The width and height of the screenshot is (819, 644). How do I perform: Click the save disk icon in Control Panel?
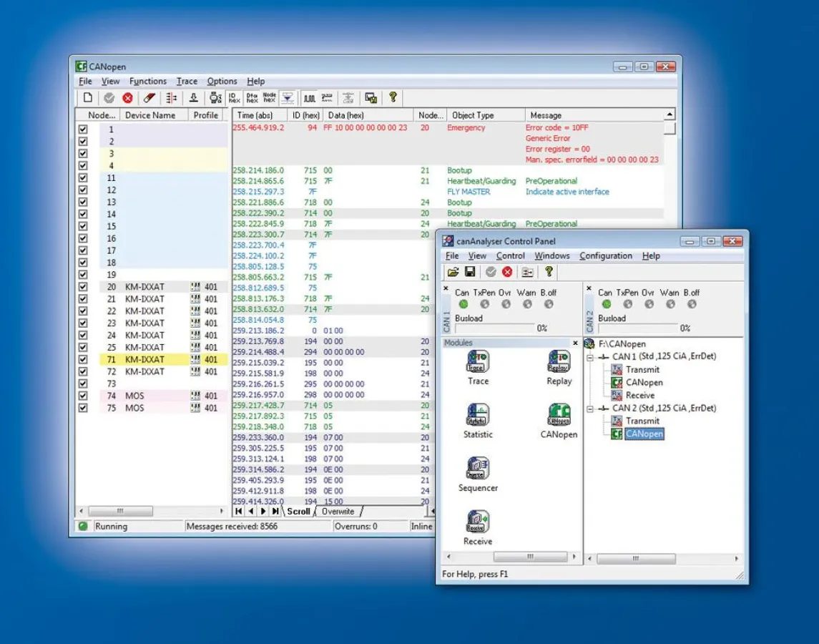[469, 272]
